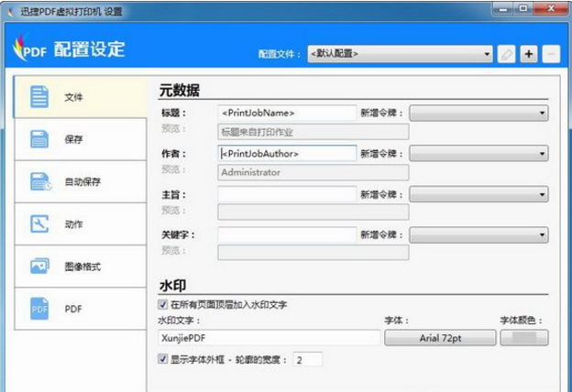This screenshot has width=572, height=392.
Task: Toggle 在所有页面顶层加入水印文字 checkbox
Action: pos(162,304)
